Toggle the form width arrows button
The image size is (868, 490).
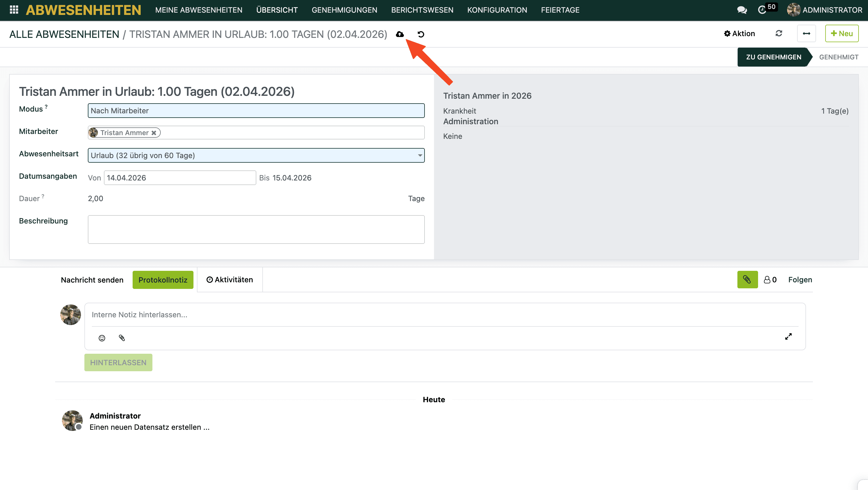pos(806,33)
